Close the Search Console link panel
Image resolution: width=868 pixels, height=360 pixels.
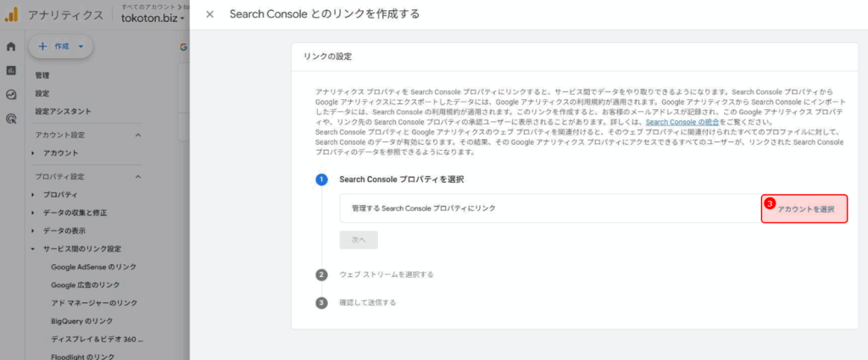210,14
